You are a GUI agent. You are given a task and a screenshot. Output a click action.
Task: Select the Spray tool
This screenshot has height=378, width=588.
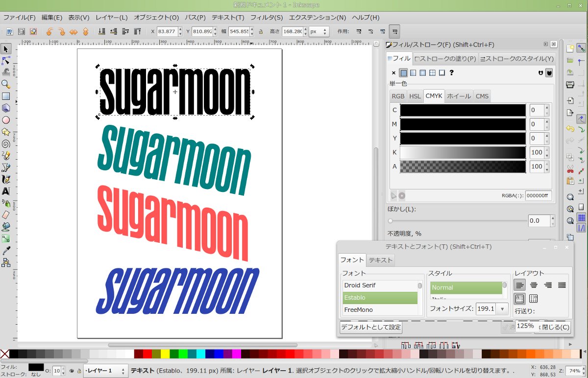pyautogui.click(x=6, y=203)
